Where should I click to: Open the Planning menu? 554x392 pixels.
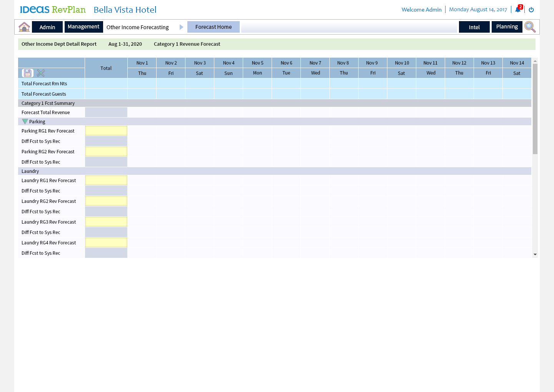[507, 27]
